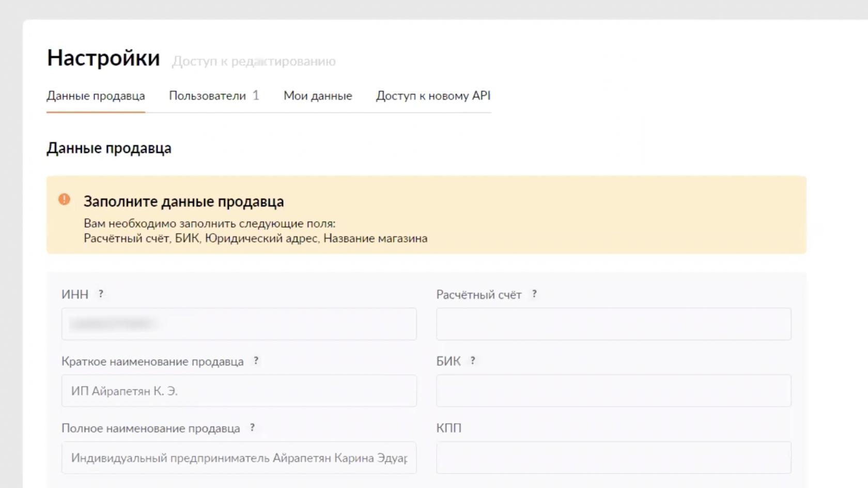This screenshot has height=488, width=868.
Task: Click the required fields list text
Action: point(256,238)
